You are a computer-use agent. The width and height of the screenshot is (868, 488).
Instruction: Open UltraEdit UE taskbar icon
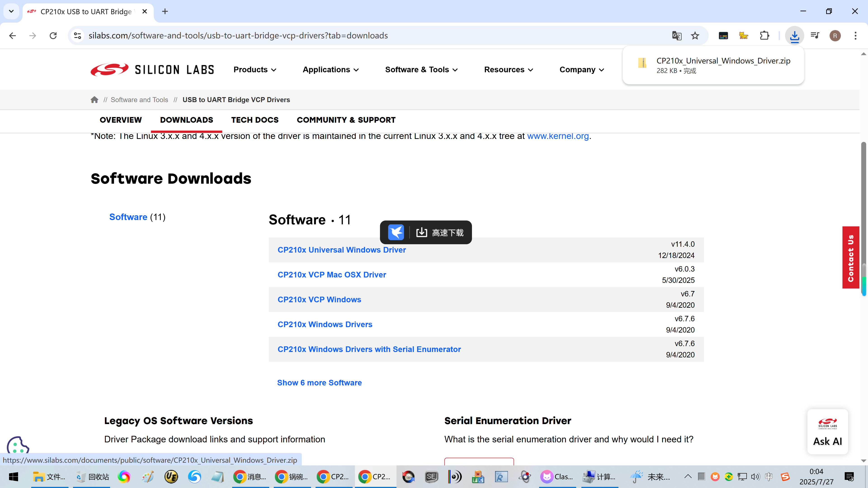pos(171,477)
